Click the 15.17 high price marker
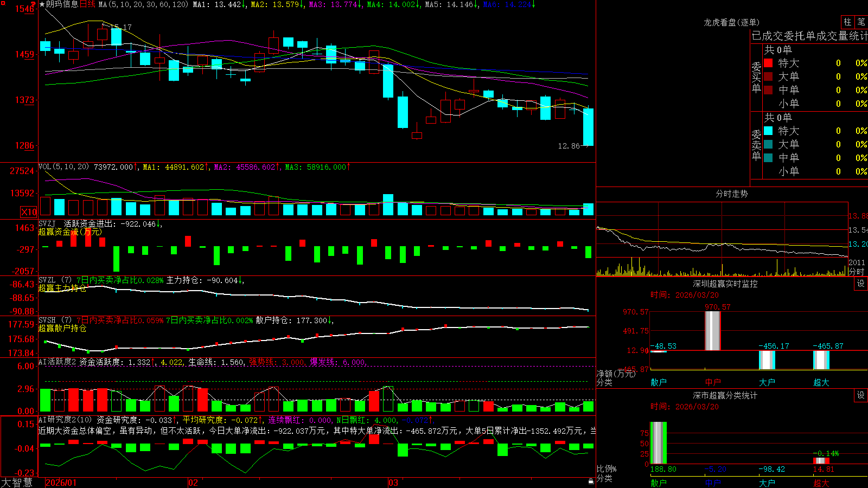The height and width of the screenshot is (488, 868). (120, 27)
